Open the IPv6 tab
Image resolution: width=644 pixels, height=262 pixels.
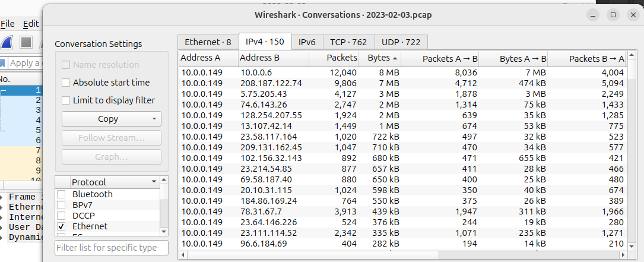[307, 42]
